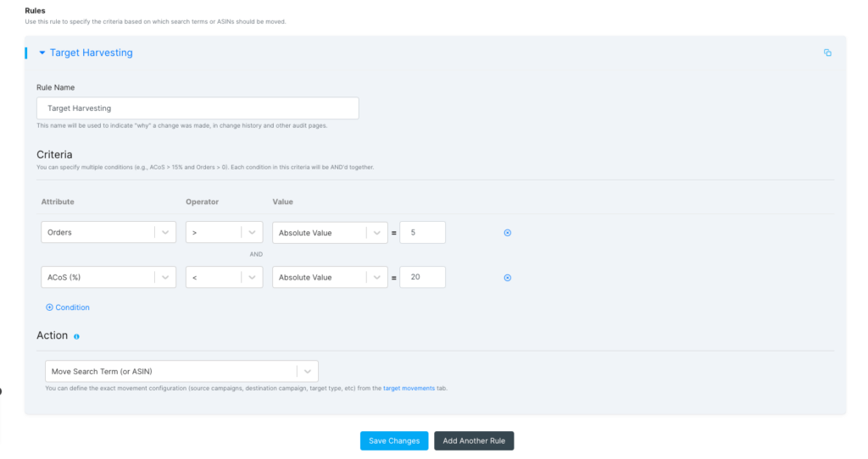Remove the Orders condition row
This screenshot has width=868, height=459.
pyautogui.click(x=508, y=233)
